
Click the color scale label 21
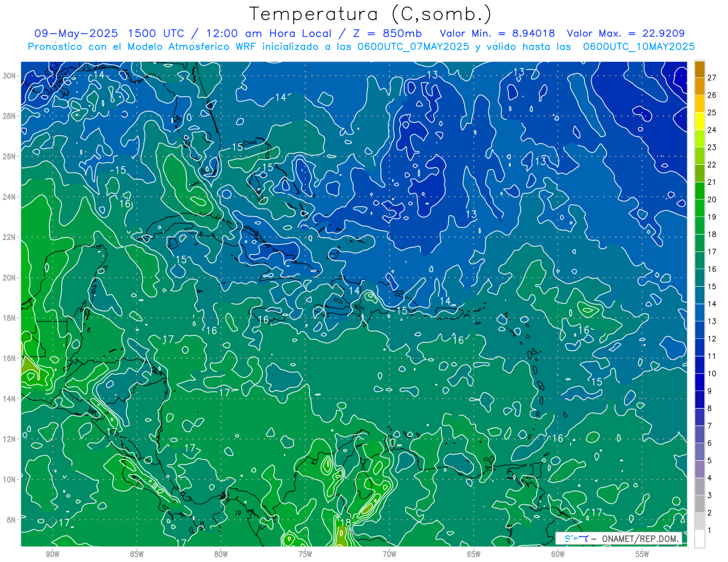[712, 182]
